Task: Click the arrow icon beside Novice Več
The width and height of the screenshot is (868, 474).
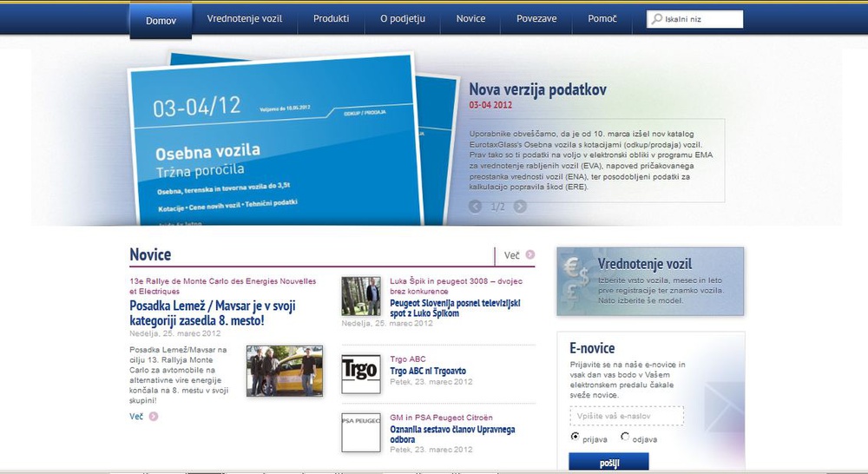Action: [x=530, y=254]
